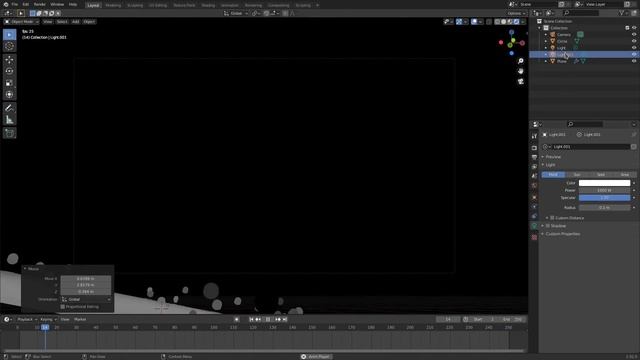Open the Edit menu

click(x=26, y=4)
